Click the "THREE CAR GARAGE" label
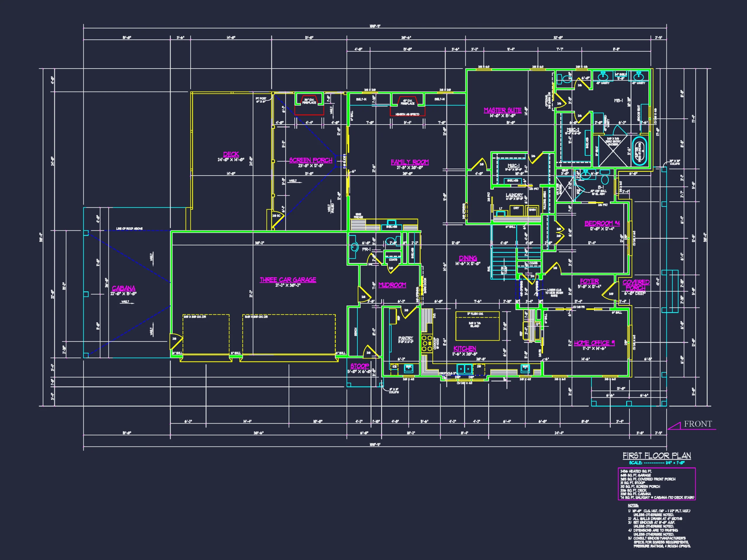The height and width of the screenshot is (560, 747). coord(288,280)
